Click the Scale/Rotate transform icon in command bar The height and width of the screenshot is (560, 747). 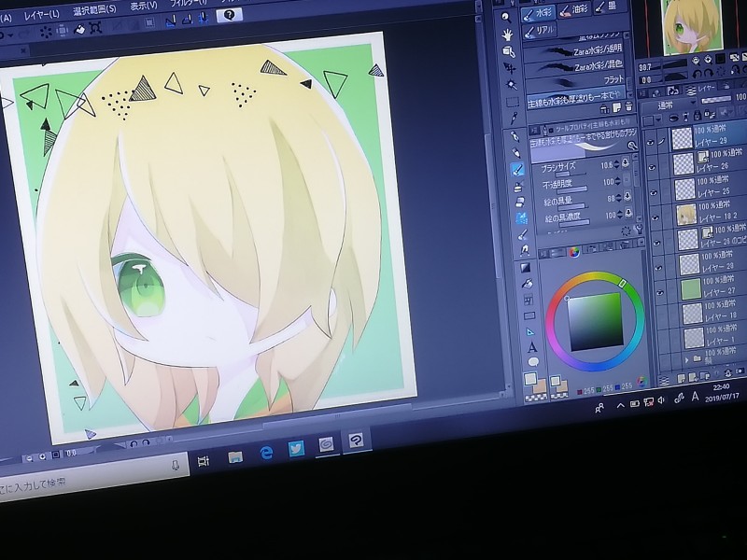[x=96, y=28]
